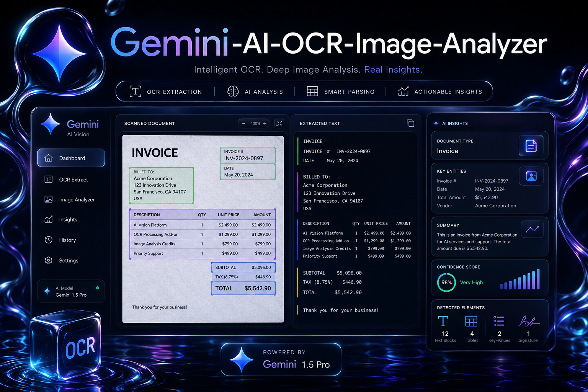Click the Key Entities contact card icon
Screen dimensions: 588x392
(x=531, y=176)
